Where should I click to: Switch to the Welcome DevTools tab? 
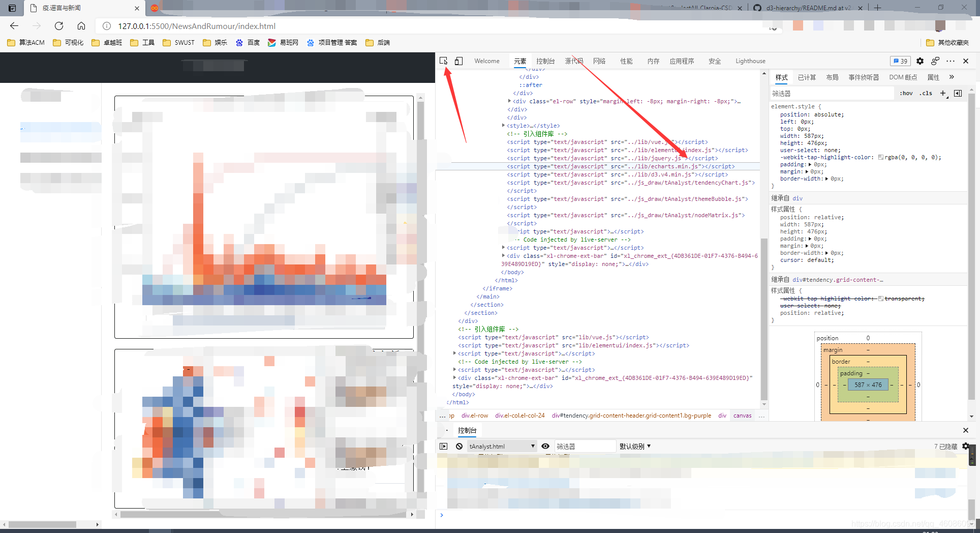click(x=486, y=61)
